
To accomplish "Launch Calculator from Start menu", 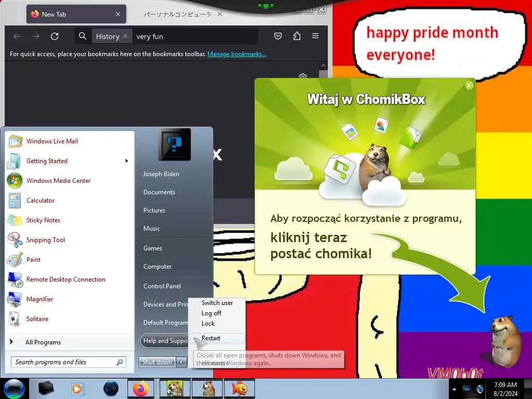I will [41, 200].
